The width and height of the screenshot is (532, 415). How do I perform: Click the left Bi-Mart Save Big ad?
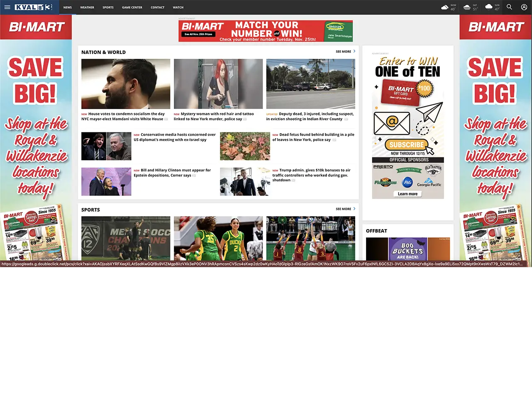coord(36,139)
